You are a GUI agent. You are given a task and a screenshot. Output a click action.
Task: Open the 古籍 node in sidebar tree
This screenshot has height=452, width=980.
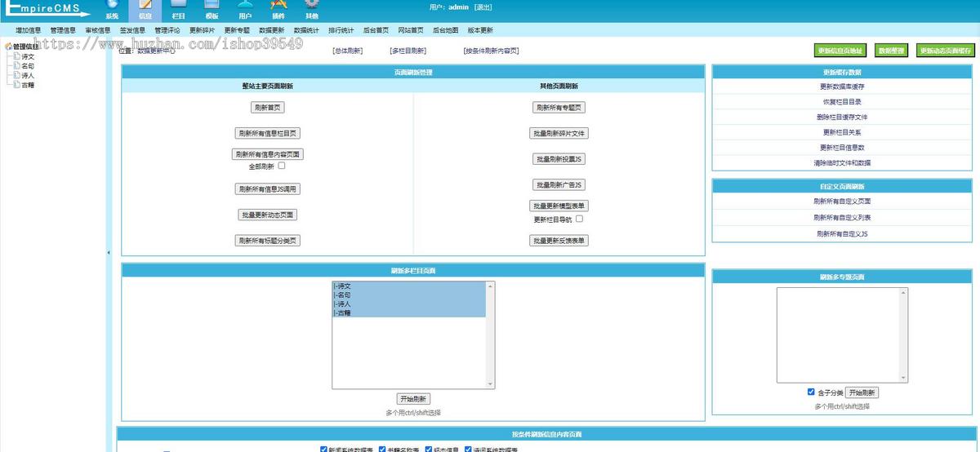tap(28, 85)
